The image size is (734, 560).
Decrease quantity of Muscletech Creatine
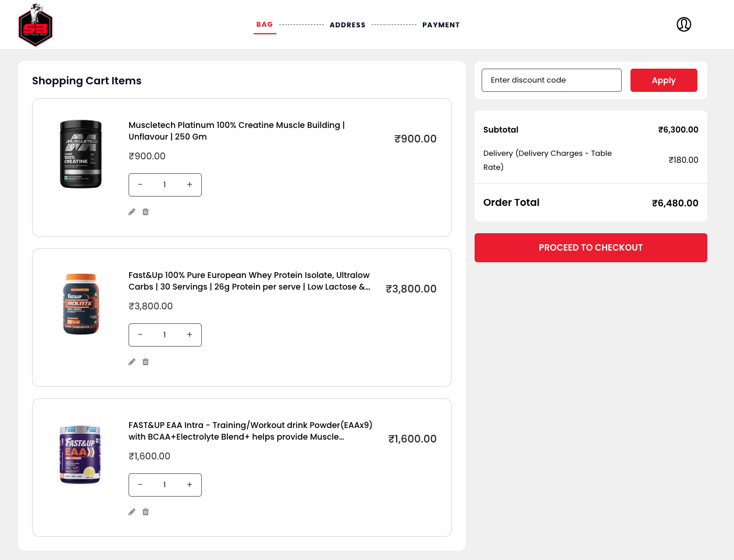pos(140,185)
